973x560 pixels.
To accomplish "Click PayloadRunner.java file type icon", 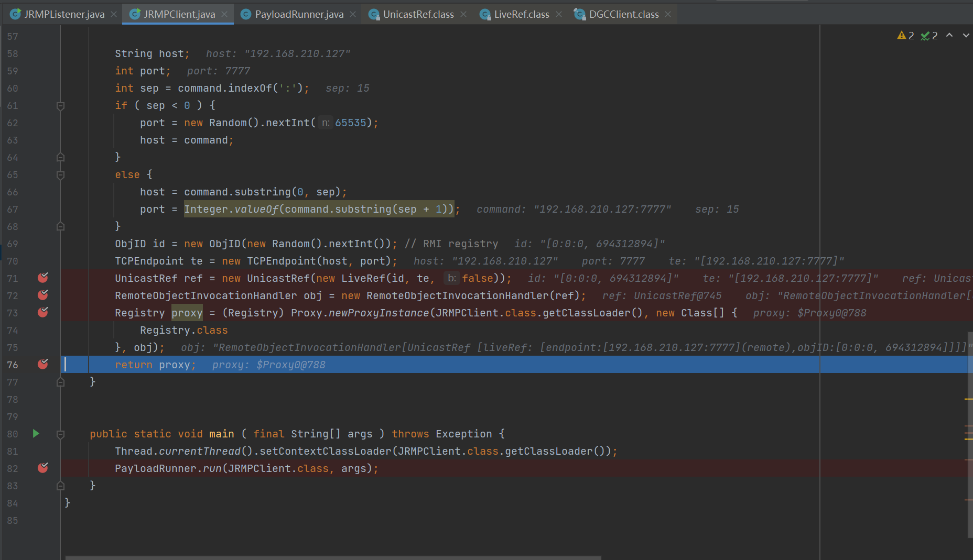I will (x=246, y=14).
